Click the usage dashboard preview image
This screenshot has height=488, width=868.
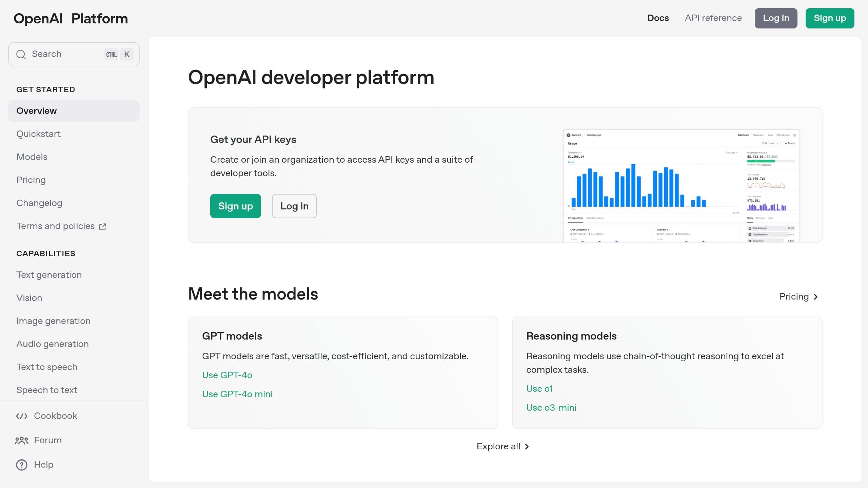pos(682,186)
